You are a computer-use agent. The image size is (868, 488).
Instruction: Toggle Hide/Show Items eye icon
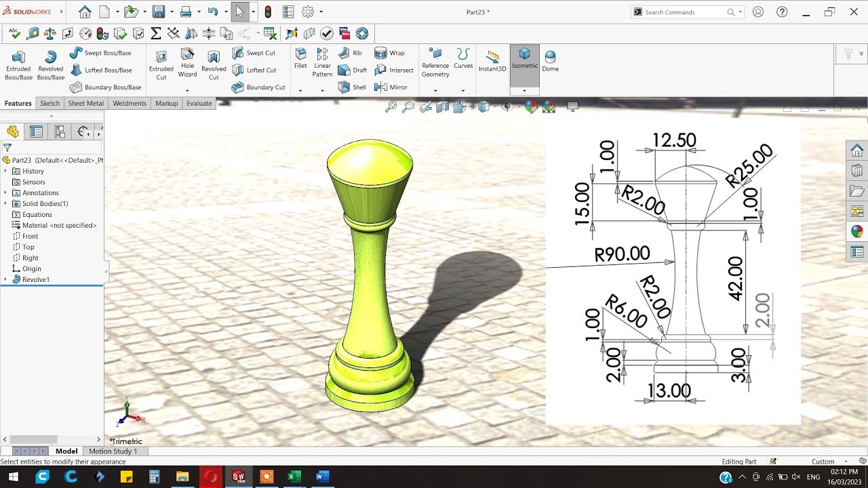(x=506, y=106)
